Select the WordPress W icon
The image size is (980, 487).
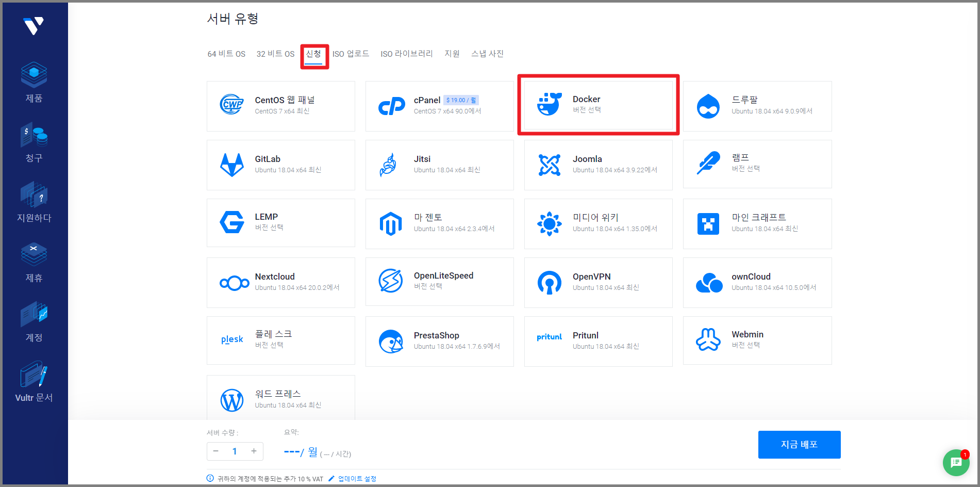click(x=232, y=400)
